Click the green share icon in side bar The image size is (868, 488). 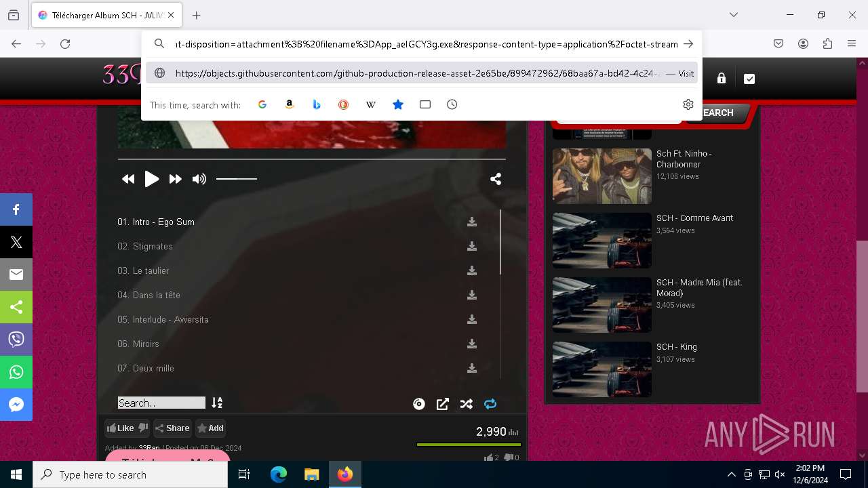point(16,307)
